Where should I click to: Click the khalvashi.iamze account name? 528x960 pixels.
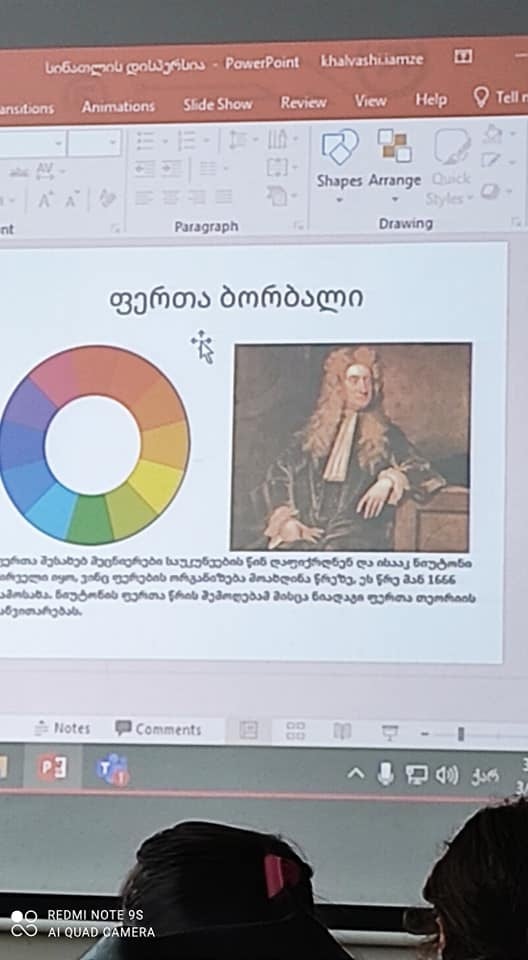tap(372, 61)
